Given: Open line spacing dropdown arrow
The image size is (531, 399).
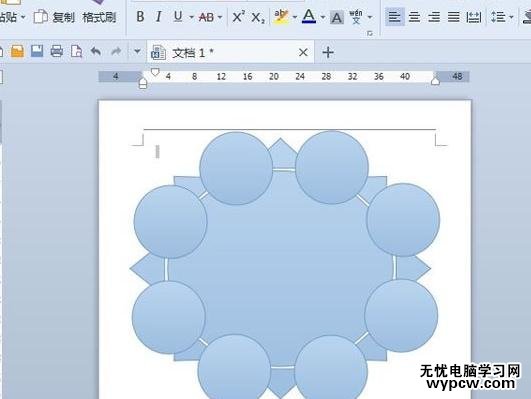Looking at the screenshot, I should pos(511,17).
